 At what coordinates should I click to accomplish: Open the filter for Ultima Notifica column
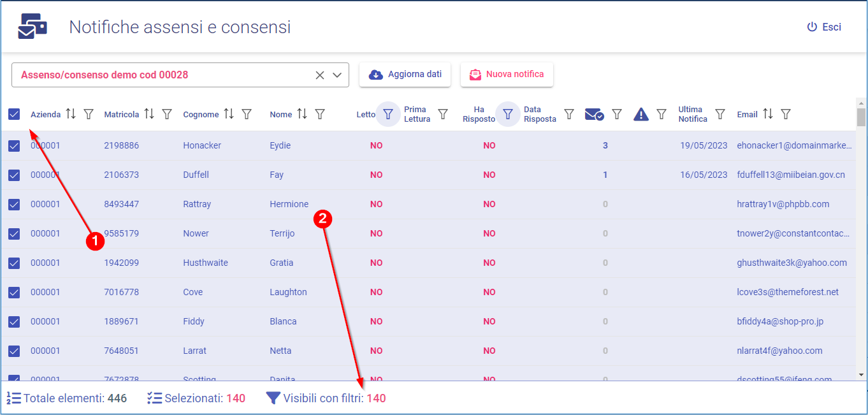point(720,114)
